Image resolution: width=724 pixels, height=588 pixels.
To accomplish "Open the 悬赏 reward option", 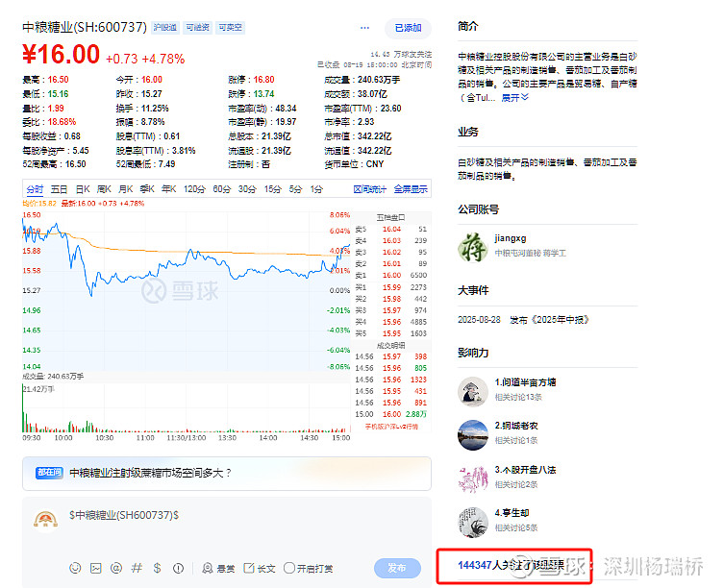I will (218, 568).
